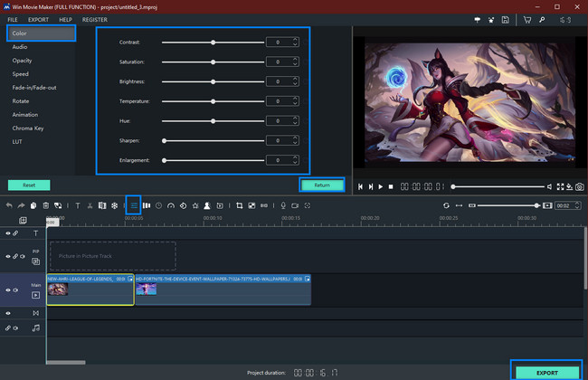Click the trash delete icon in the toolbar
The image size is (588, 380).
pos(46,205)
